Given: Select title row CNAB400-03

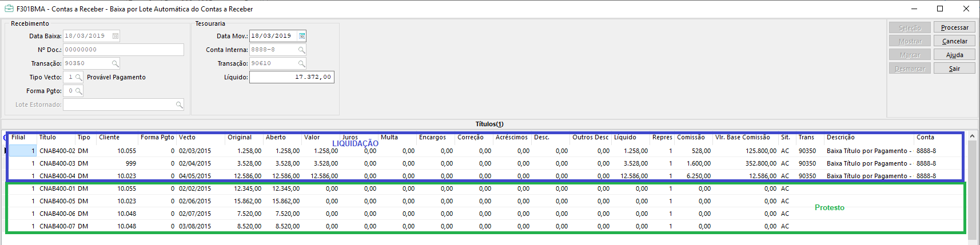Looking at the screenshot, I should (486, 163).
